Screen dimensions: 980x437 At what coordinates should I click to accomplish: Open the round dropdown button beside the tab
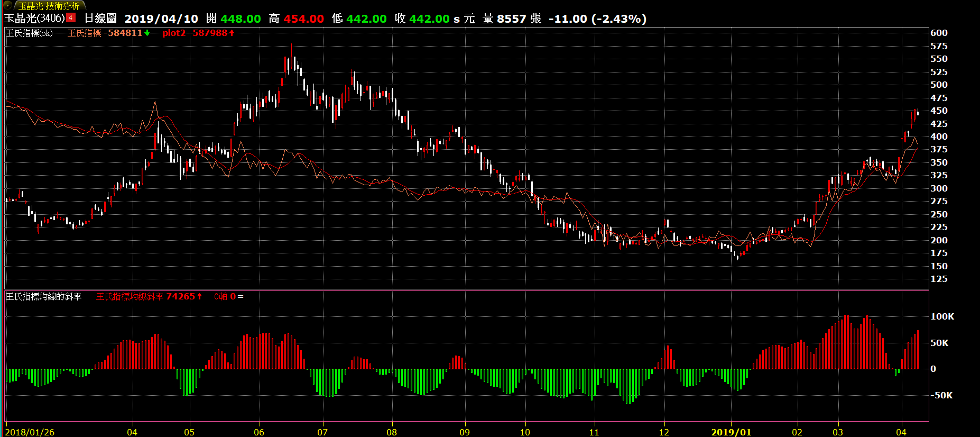(x=8, y=5)
